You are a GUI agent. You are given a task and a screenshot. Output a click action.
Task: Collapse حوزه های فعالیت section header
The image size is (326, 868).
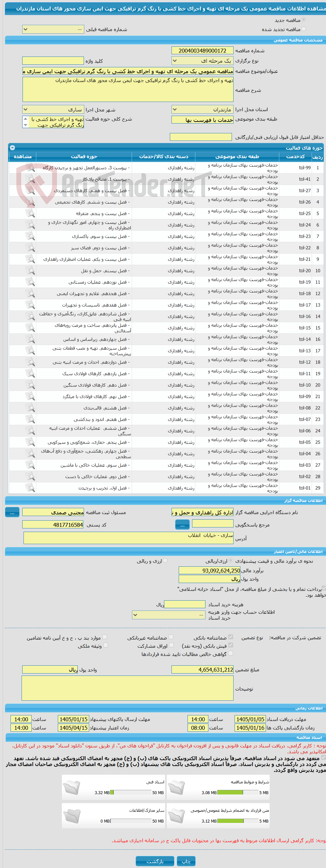point(12,148)
